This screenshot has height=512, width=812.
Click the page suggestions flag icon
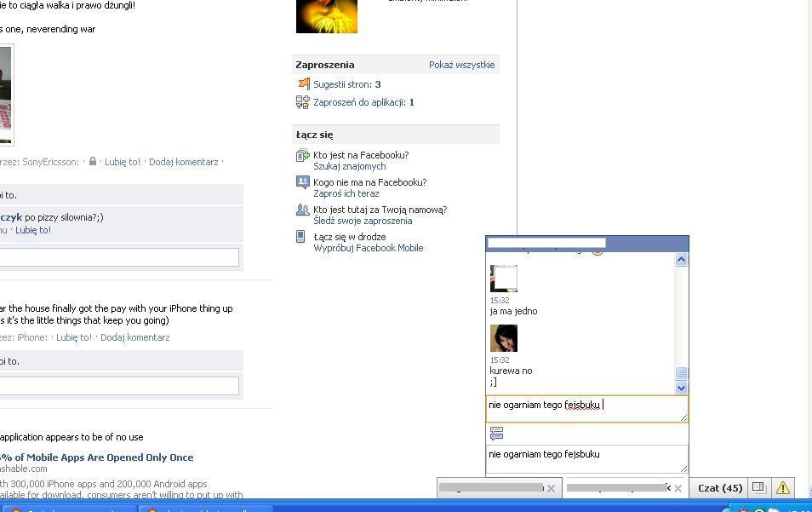pos(303,84)
